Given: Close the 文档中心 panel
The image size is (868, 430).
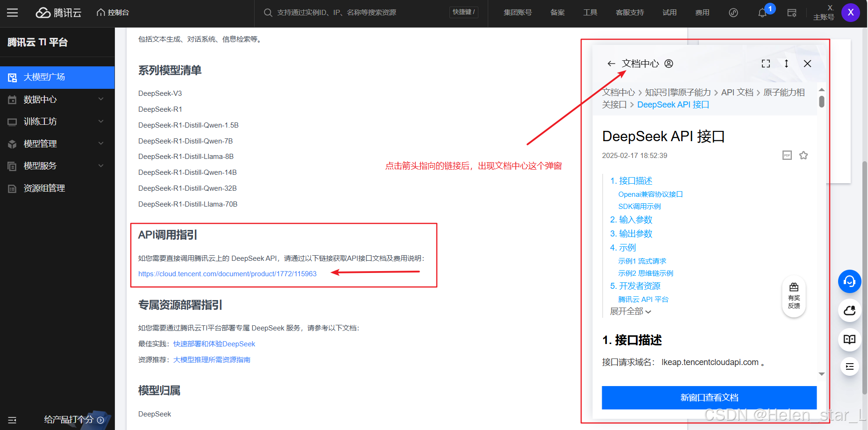Looking at the screenshot, I should [x=807, y=64].
